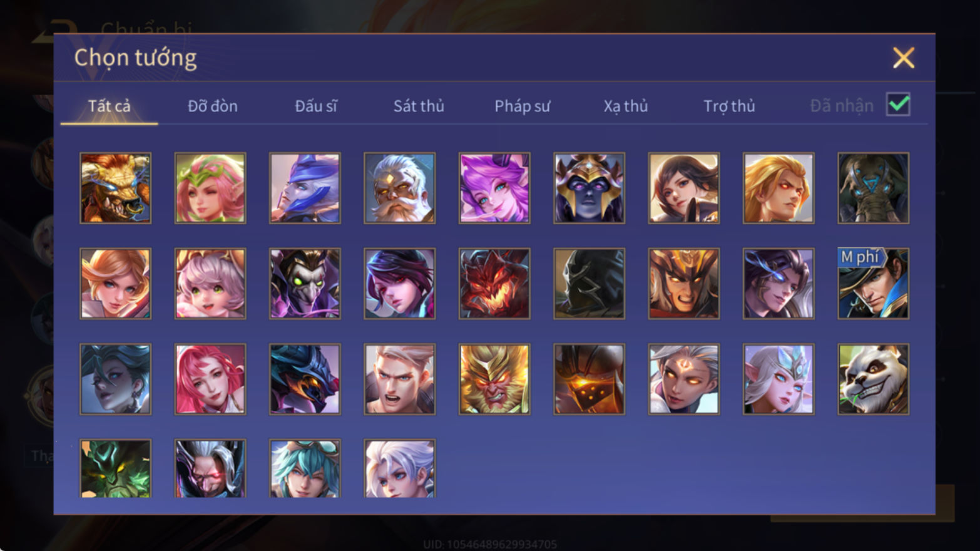Toggle the 'Đã nhận' checkbox
980x551 pixels.
pos(898,105)
